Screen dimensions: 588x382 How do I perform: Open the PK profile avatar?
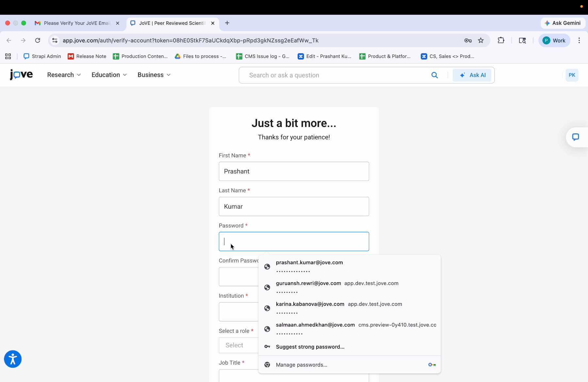click(x=571, y=75)
